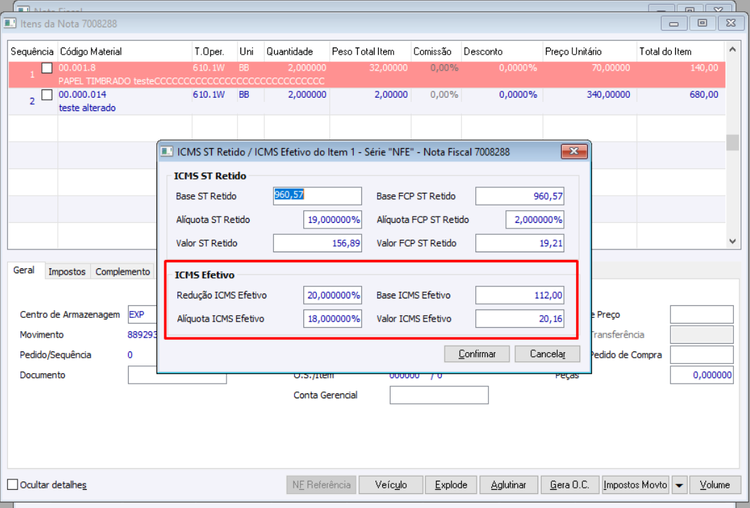Click the Explode button
Viewport: 750px width, 508px height.
451,485
